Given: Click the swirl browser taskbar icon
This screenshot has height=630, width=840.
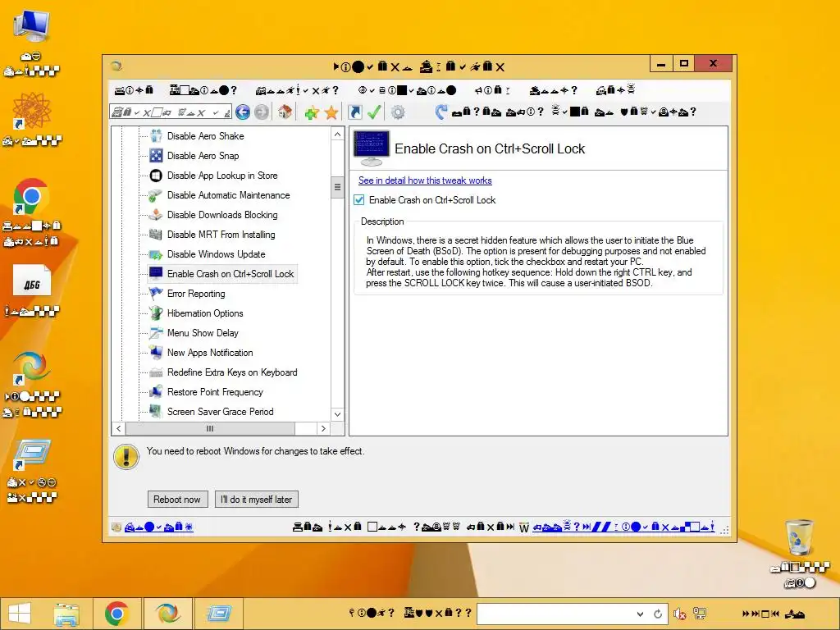Looking at the screenshot, I should (167, 614).
